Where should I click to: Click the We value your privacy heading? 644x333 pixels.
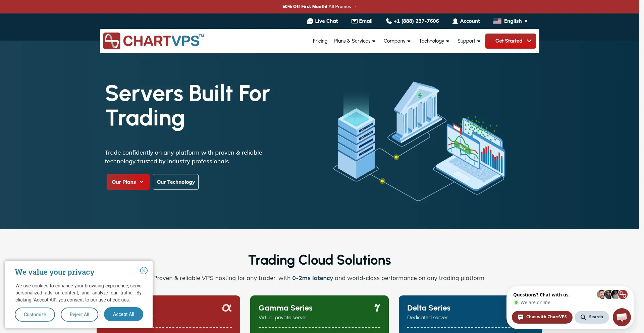click(55, 272)
